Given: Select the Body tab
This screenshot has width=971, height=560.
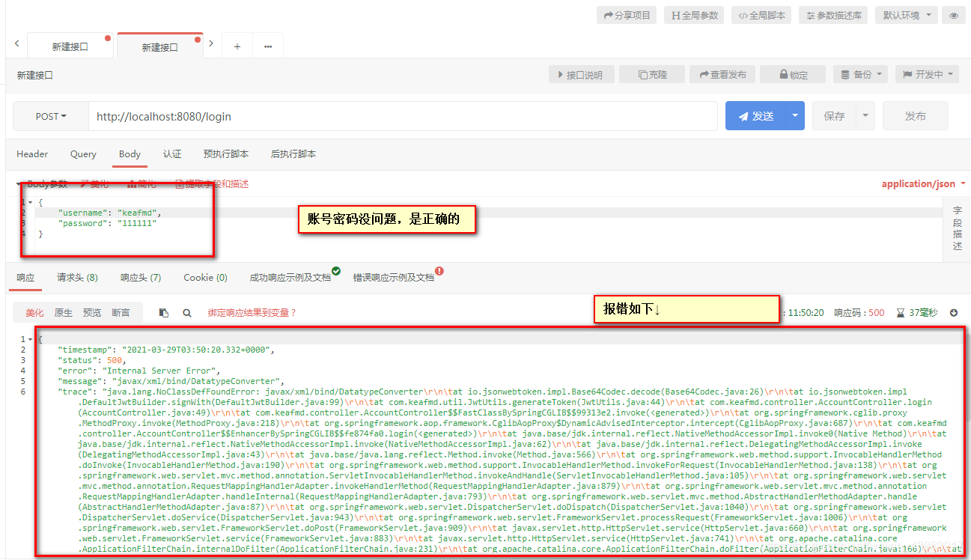Looking at the screenshot, I should click(130, 154).
